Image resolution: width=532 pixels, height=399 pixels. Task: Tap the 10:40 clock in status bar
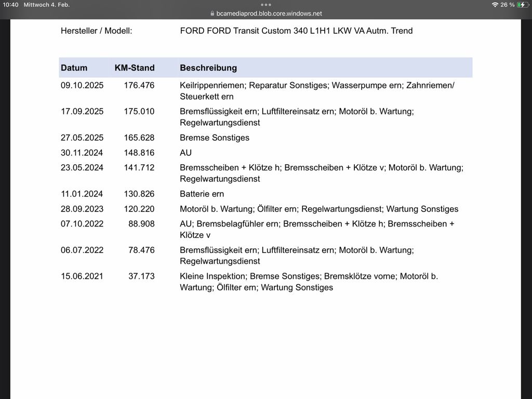click(x=10, y=5)
